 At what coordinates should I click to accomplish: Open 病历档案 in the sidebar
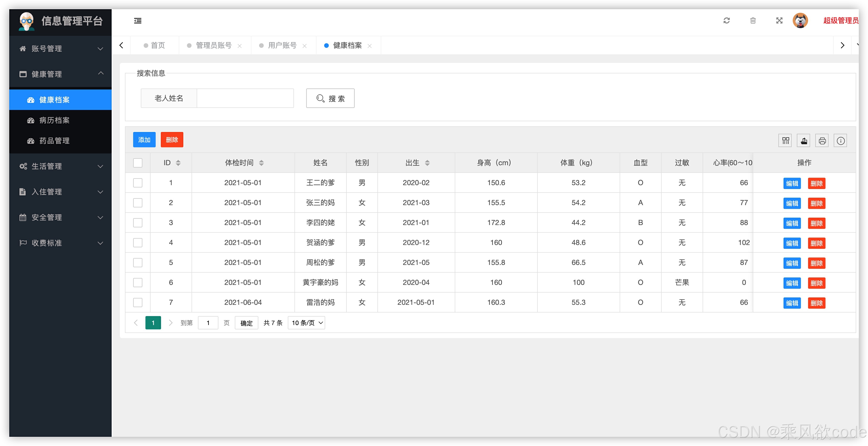coord(54,120)
